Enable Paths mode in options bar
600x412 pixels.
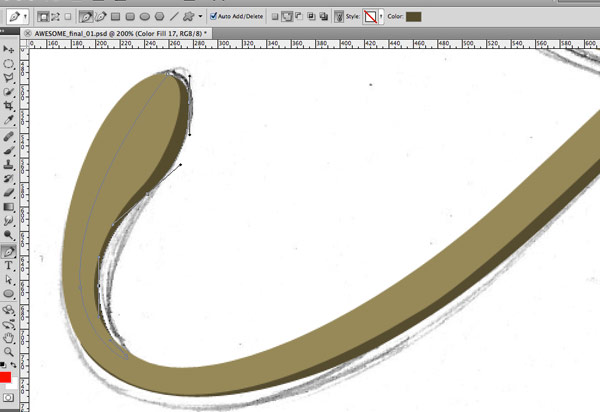pyautogui.click(x=55, y=16)
